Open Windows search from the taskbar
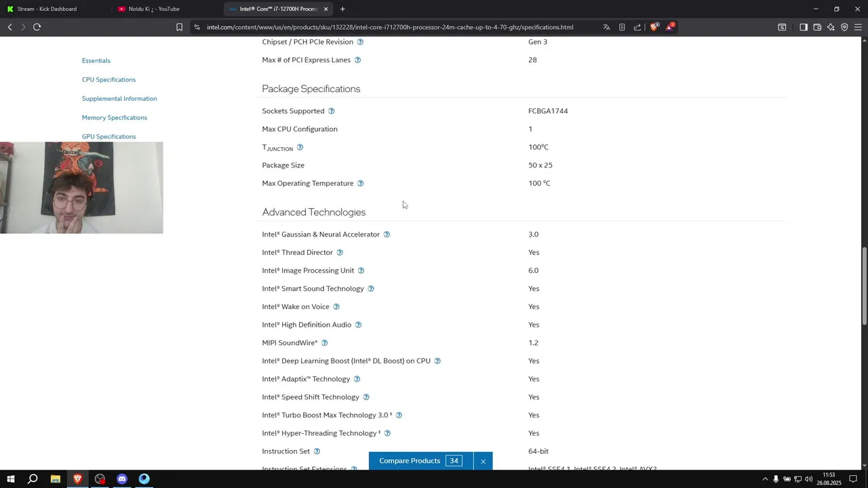 (x=33, y=479)
